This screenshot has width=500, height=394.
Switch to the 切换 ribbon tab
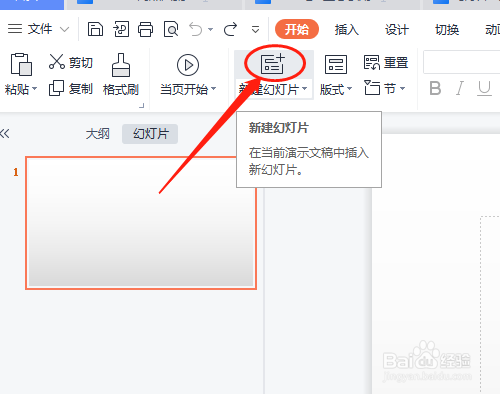tap(447, 30)
